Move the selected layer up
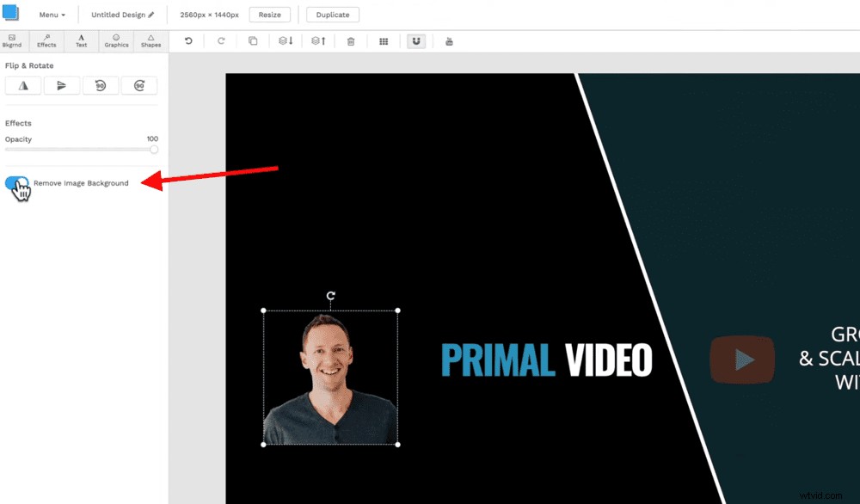This screenshot has width=860, height=504. pos(318,40)
